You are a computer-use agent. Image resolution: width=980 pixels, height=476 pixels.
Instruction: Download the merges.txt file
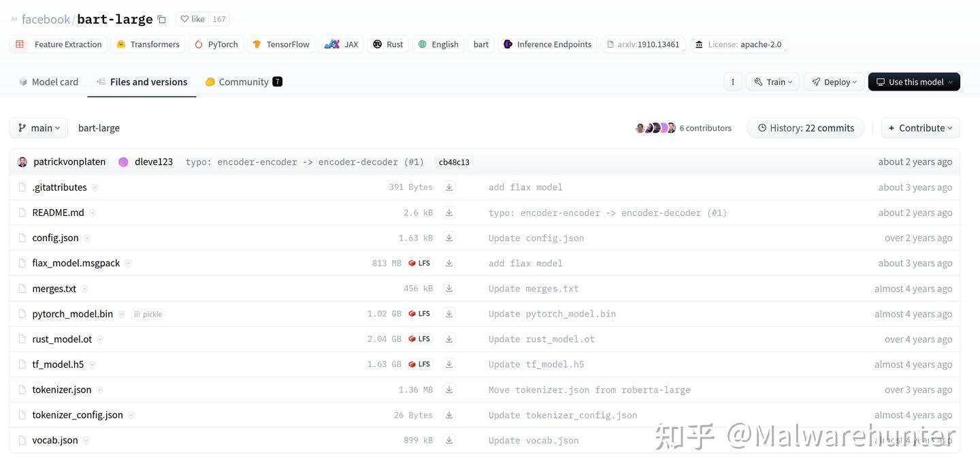coord(449,289)
